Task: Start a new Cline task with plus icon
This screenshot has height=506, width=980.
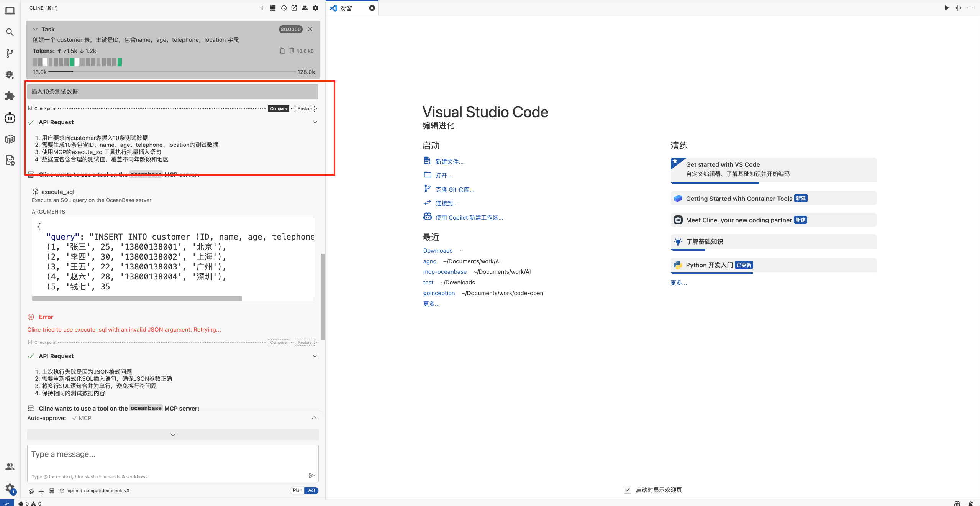Action: click(x=262, y=8)
